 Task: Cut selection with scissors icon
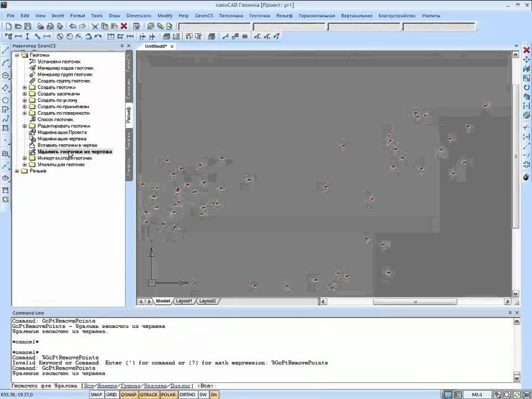pos(95,26)
